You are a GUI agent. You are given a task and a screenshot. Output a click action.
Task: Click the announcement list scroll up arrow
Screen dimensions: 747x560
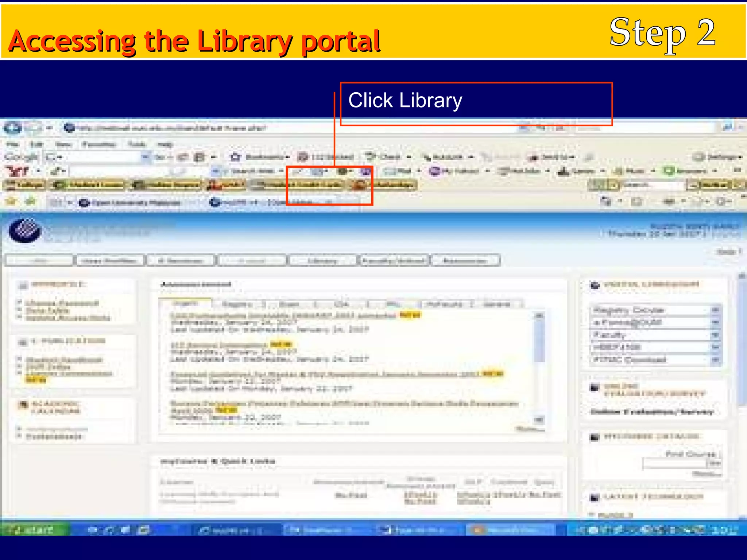[539, 316]
